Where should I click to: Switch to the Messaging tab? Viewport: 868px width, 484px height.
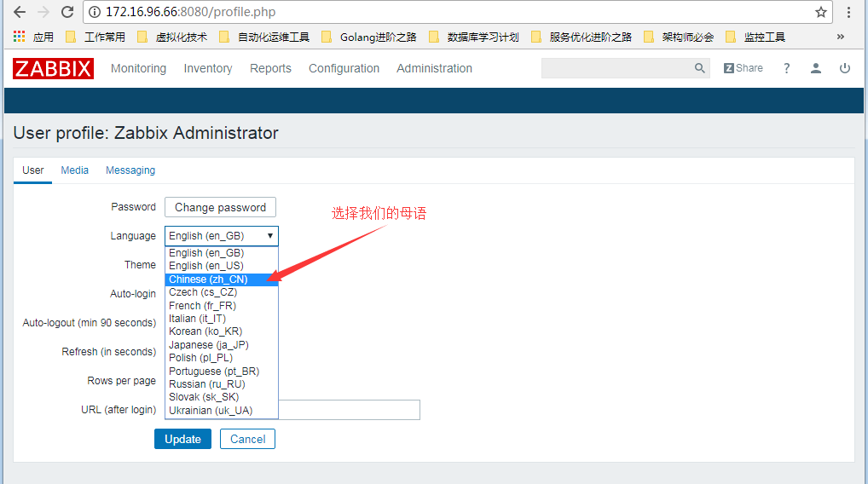click(130, 170)
